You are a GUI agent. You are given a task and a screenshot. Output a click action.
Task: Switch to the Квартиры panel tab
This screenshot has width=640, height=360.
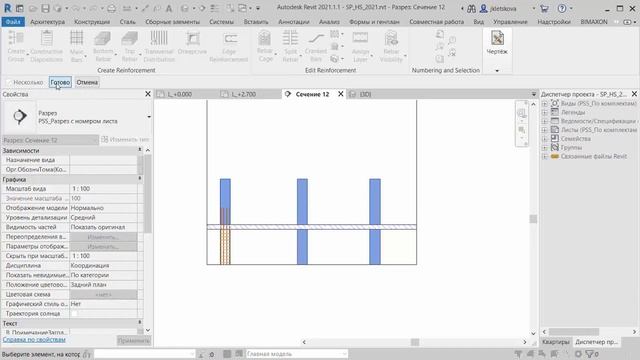(556, 342)
